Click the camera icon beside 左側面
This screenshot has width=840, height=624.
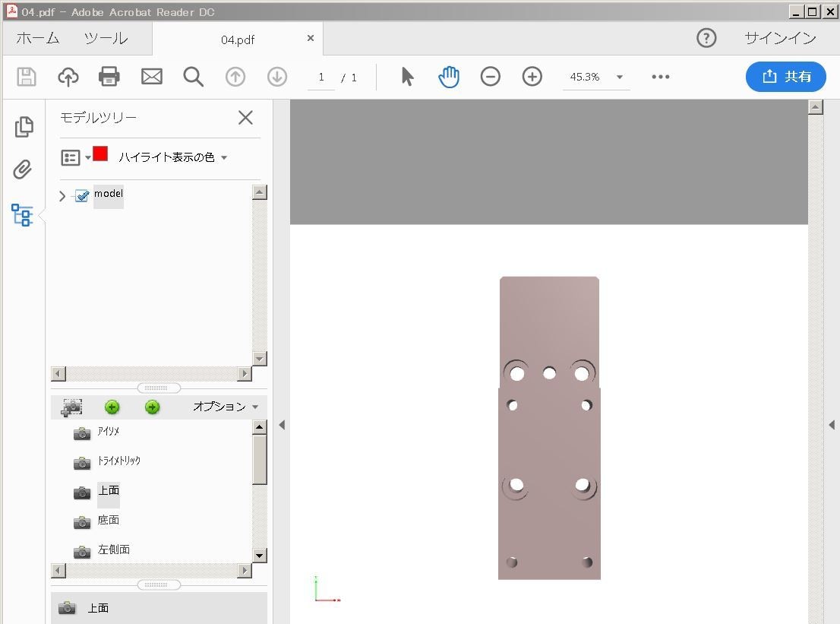81,552
